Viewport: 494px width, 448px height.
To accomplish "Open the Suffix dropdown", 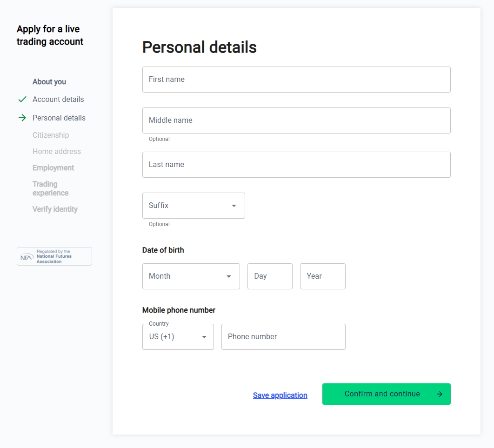I will click(x=194, y=206).
